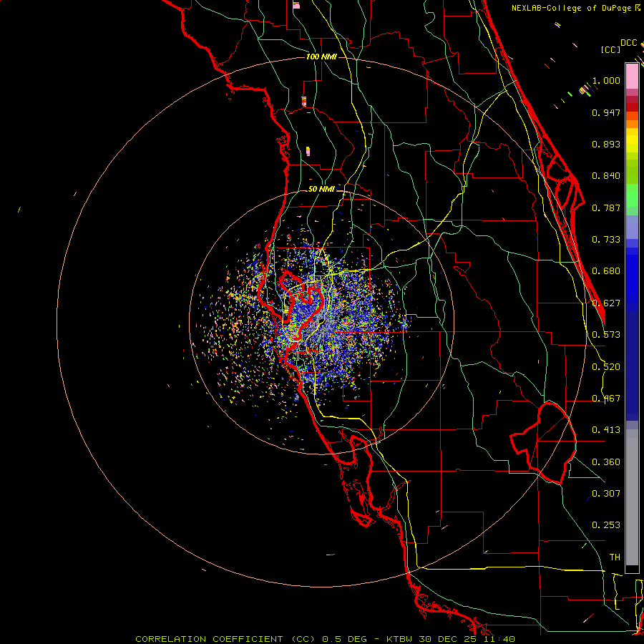
Task: Click the red band of the color bar
Action: click(x=632, y=107)
